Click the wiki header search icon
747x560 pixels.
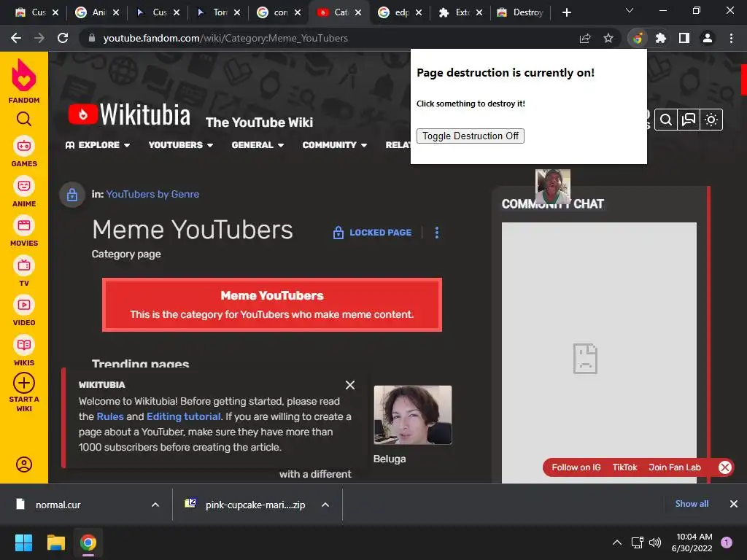click(666, 120)
